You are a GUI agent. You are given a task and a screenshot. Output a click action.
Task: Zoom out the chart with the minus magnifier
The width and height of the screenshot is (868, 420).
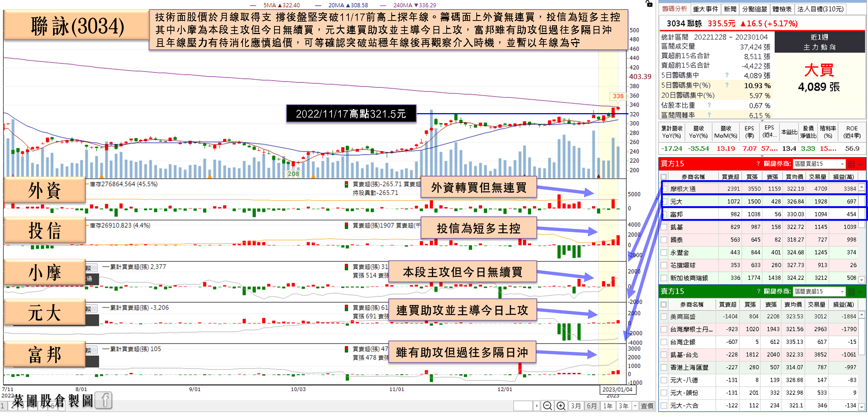(x=547, y=406)
